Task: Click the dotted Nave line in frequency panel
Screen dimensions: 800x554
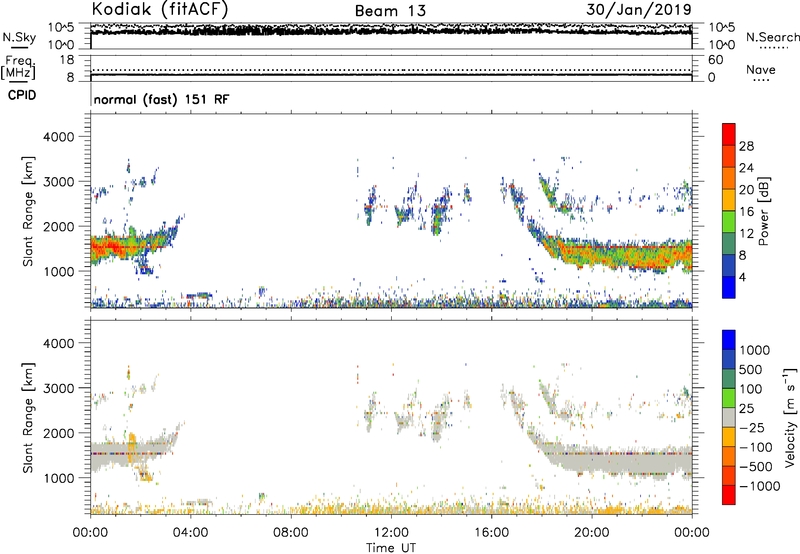Action: click(x=391, y=70)
